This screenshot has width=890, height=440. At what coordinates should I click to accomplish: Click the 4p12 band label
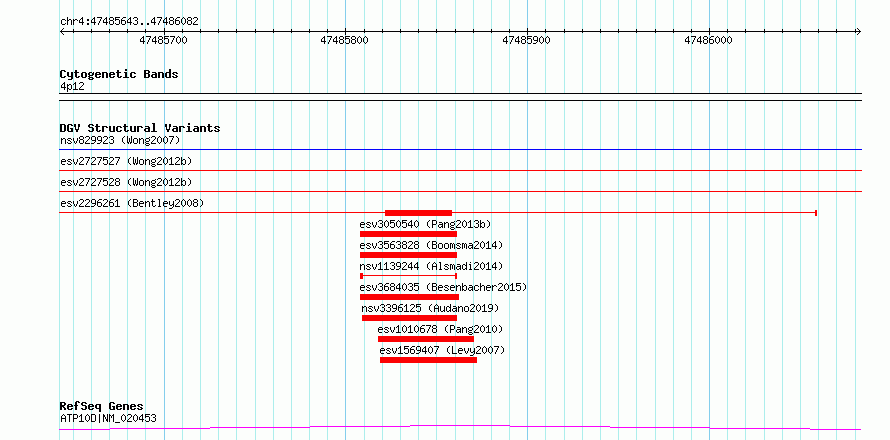[x=72, y=86]
